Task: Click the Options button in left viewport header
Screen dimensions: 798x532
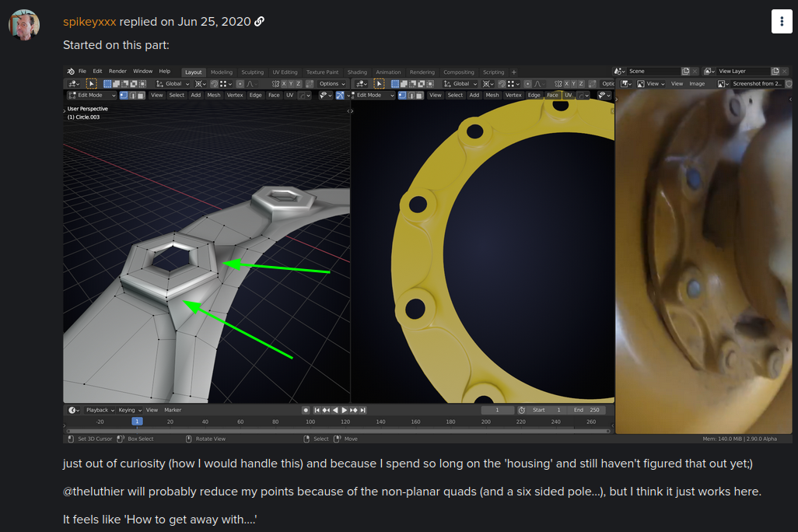Action: [331, 84]
